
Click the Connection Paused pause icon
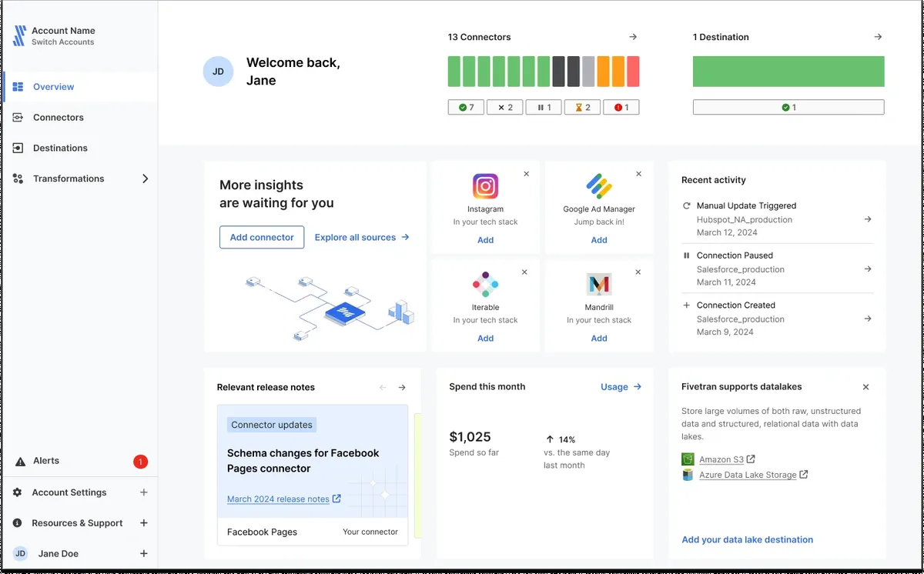coord(687,255)
